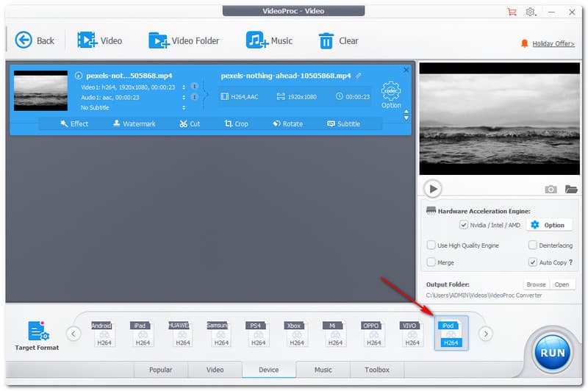This screenshot has width=588, height=391.
Task: Show next format presets
Action: pos(486,334)
